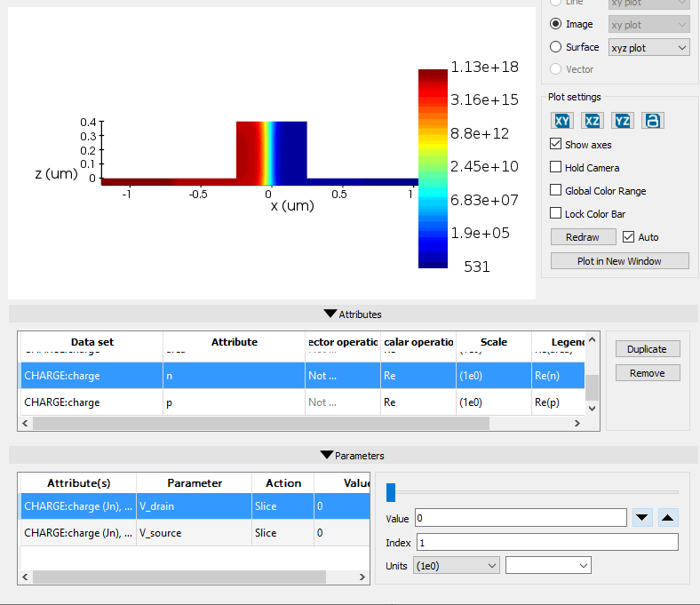Click the slider value increase arrow
Image resolution: width=700 pixels, height=605 pixels.
668,517
